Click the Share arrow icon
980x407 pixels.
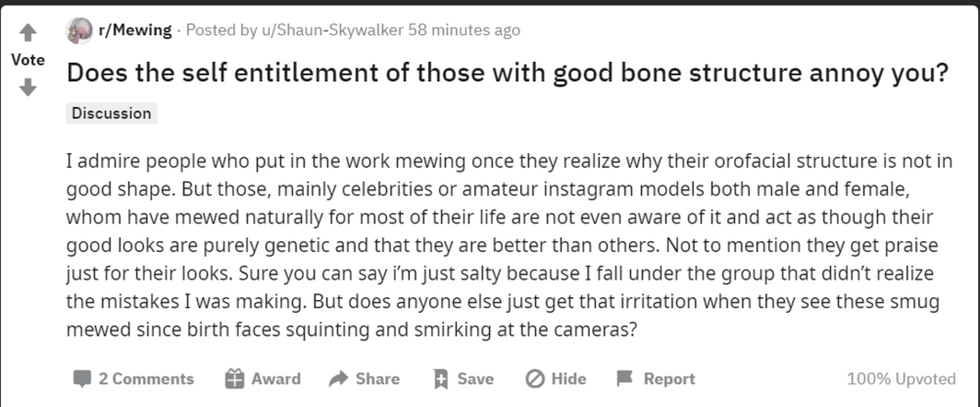tap(339, 379)
